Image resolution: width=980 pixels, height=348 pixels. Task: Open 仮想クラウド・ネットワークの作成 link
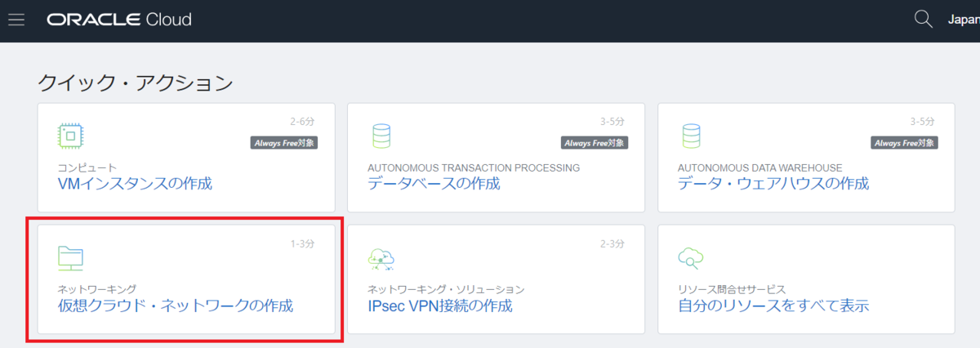point(175,306)
